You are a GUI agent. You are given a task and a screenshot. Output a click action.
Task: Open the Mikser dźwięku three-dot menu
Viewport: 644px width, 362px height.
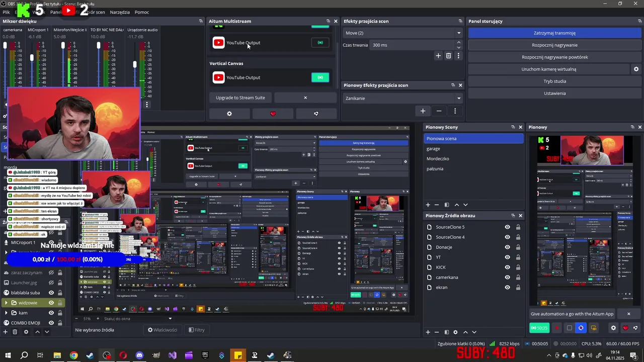pyautogui.click(x=147, y=105)
